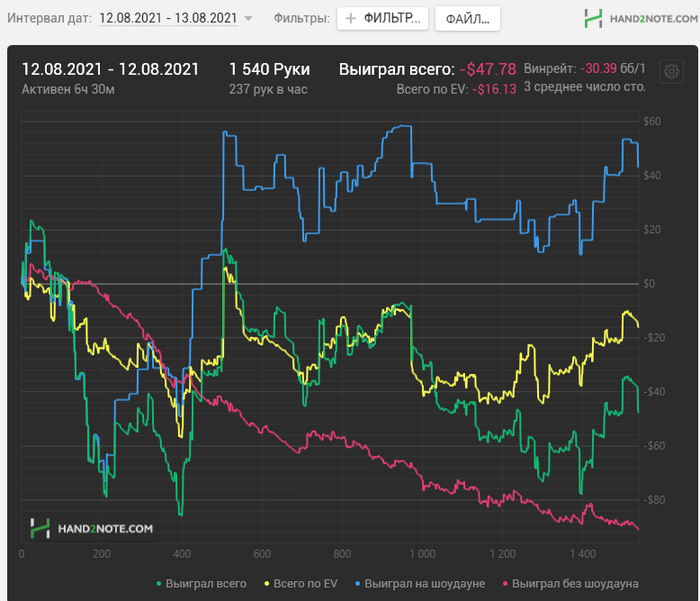The height and width of the screenshot is (601, 700).
Task: Click the session date heading 12.08.2021 - 12.08.2021
Action: coord(110,69)
